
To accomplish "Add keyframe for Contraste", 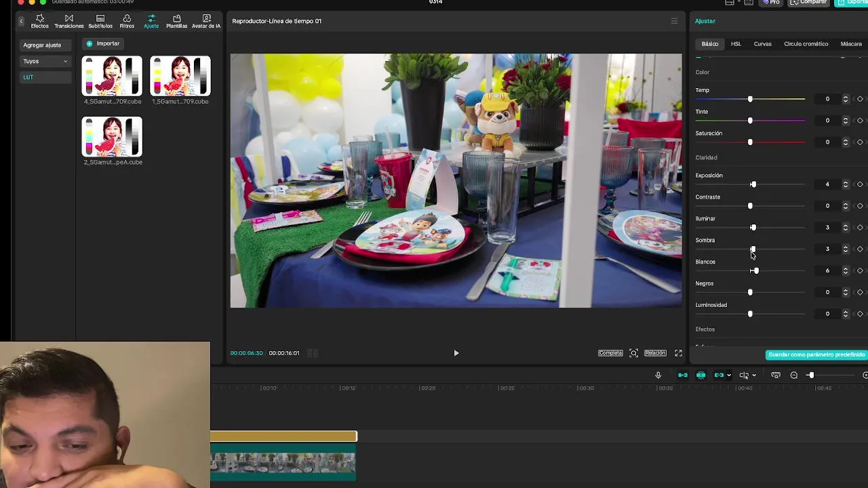I will pyautogui.click(x=860, y=206).
